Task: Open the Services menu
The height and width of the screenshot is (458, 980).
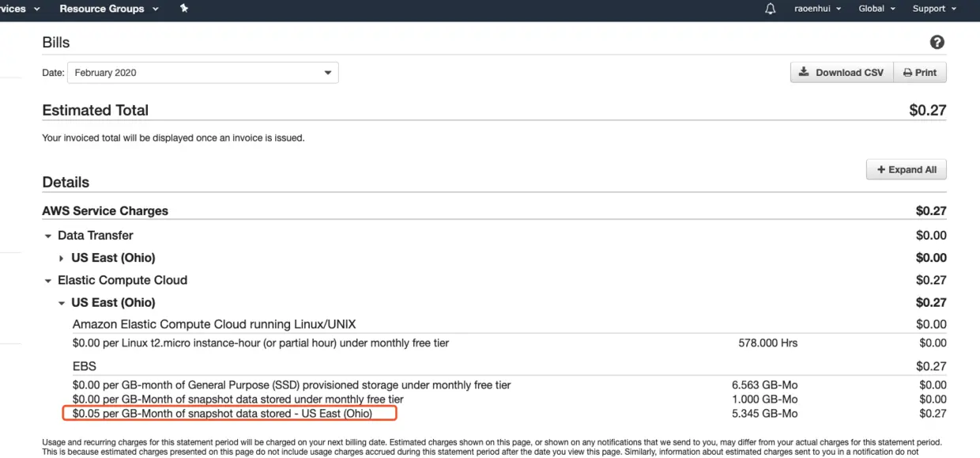Action: 18,9
